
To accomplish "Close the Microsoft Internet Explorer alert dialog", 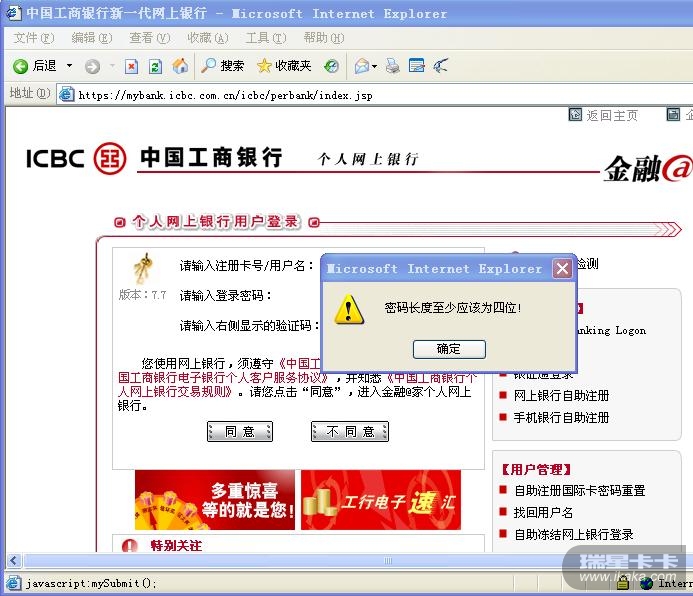I will click(562, 268).
